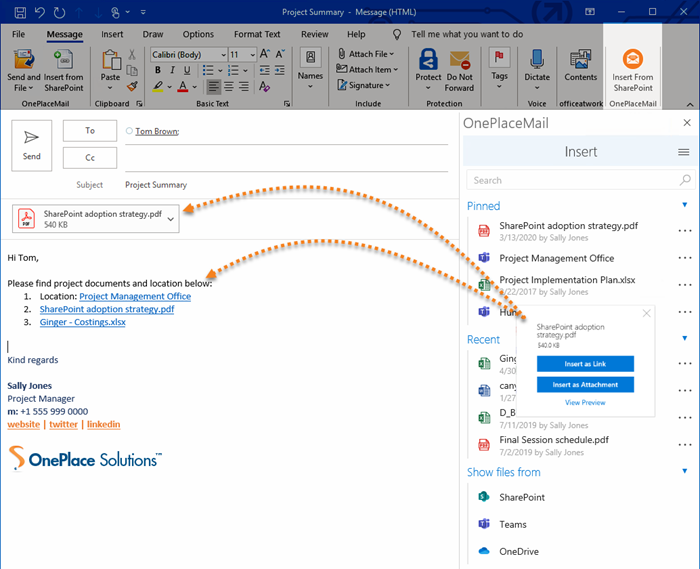Select Align Left paragraph button
The width and height of the screenshot is (700, 569).
click(x=214, y=86)
